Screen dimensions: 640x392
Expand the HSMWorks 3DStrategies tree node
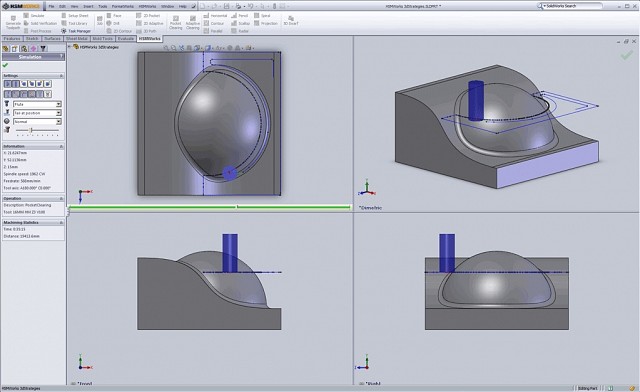pyautogui.click(x=69, y=47)
